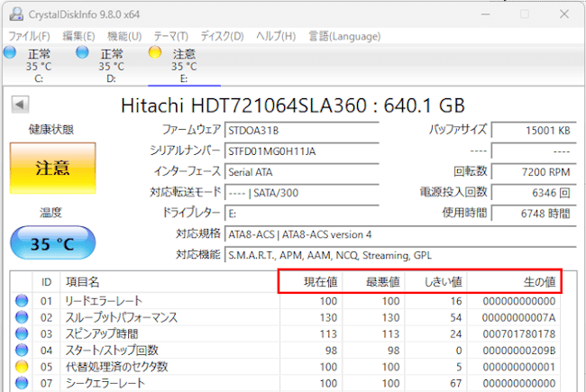Minimize the CrystalDiskInfo window
The height and width of the screenshot is (392, 586).
[485, 14]
